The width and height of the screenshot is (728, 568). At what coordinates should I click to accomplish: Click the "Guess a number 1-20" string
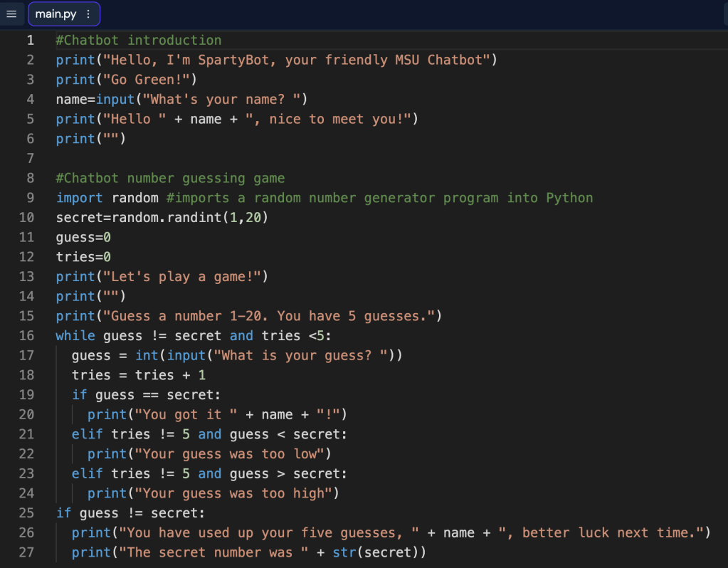click(x=269, y=316)
